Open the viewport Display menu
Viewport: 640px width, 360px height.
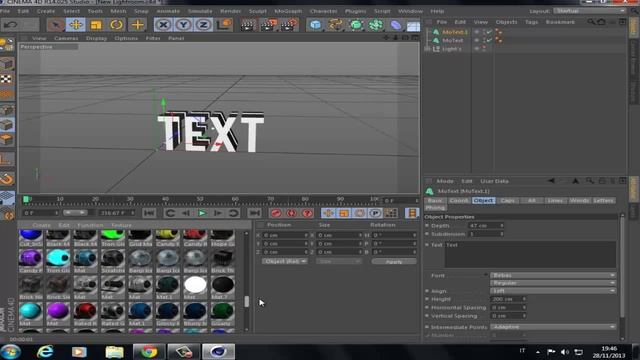[x=97, y=38]
